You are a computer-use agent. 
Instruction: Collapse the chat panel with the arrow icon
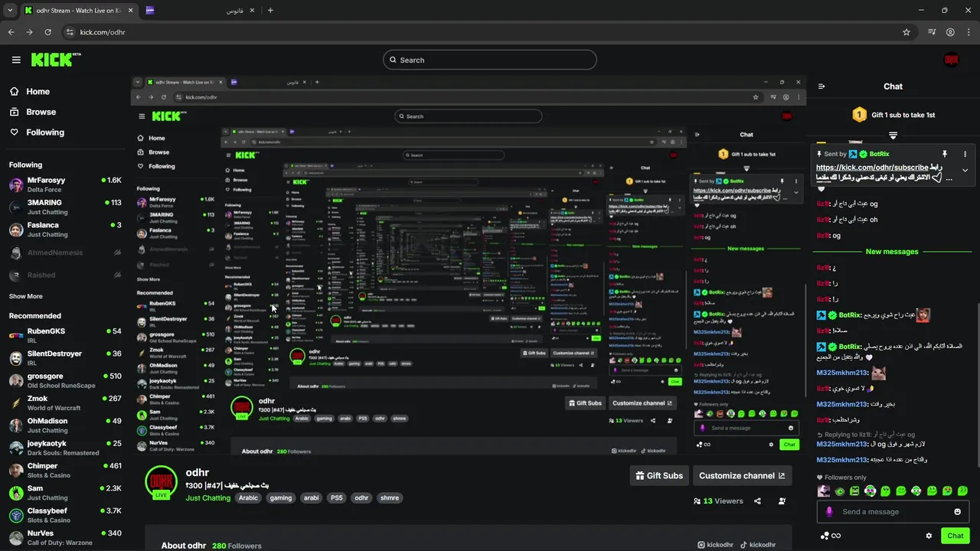click(822, 86)
